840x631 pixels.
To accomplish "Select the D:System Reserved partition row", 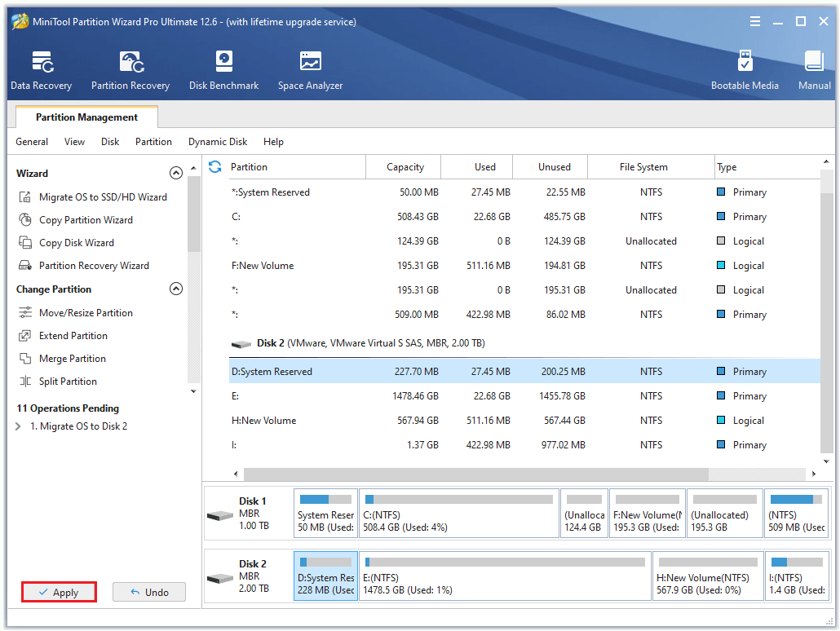I will coord(524,371).
